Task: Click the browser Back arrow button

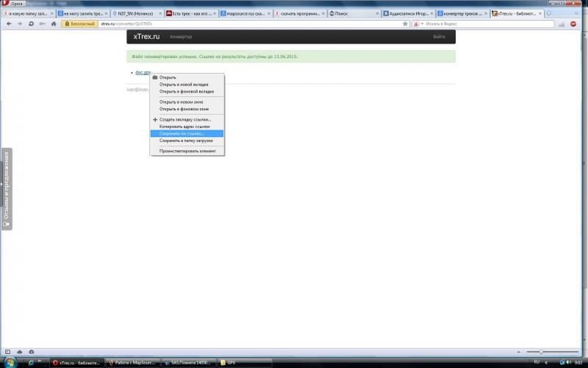Action: (9, 24)
